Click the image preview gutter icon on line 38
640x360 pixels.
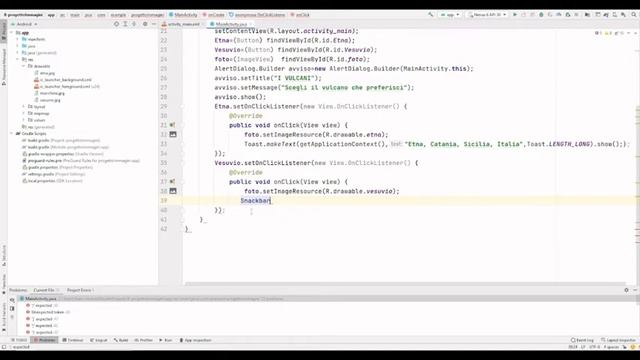[x=173, y=191]
